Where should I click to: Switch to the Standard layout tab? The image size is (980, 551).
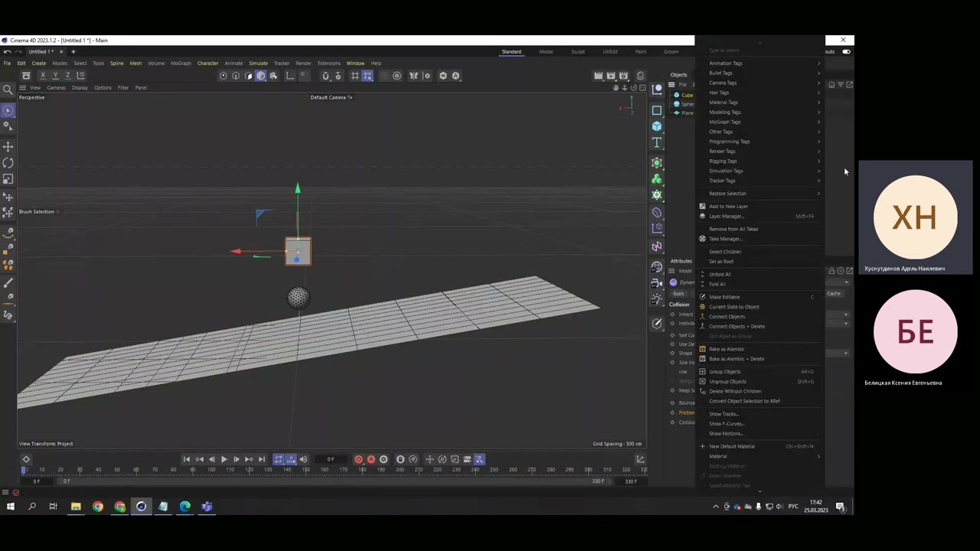pyautogui.click(x=511, y=51)
